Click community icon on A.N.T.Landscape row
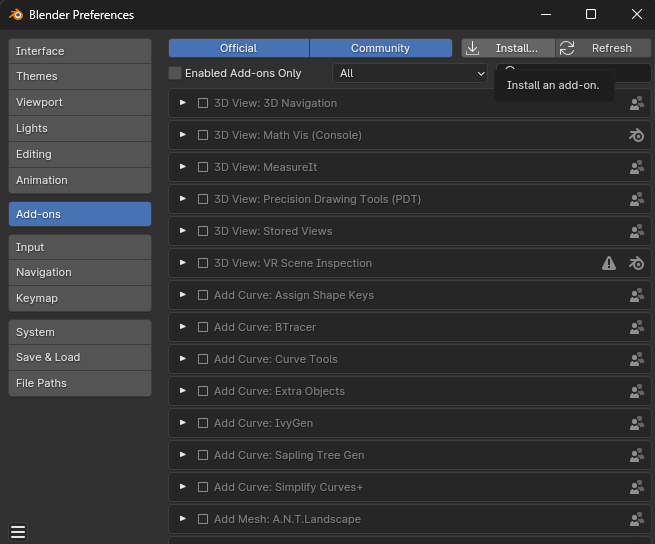 pyautogui.click(x=637, y=519)
